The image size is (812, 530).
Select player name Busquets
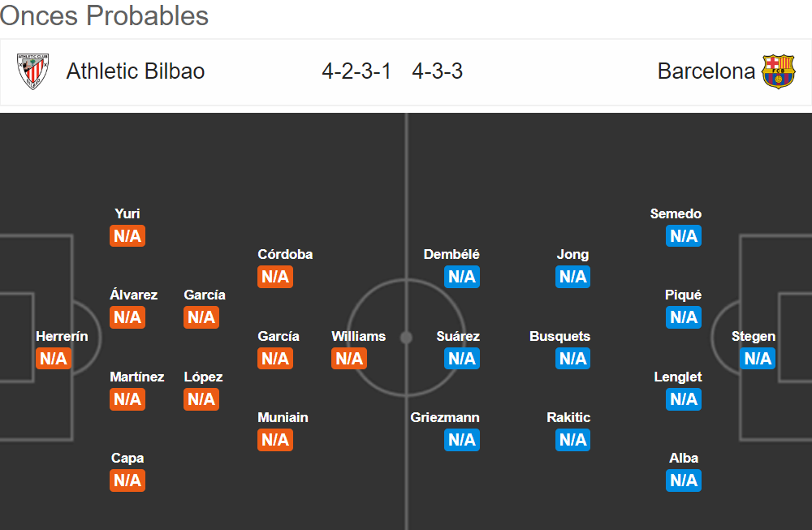click(559, 337)
